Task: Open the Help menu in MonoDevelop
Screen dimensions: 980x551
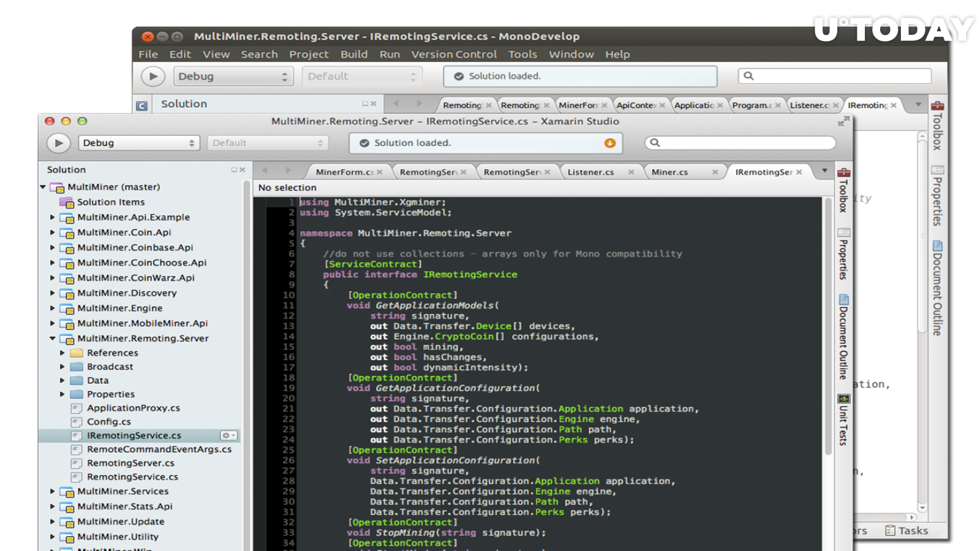Action: tap(617, 54)
